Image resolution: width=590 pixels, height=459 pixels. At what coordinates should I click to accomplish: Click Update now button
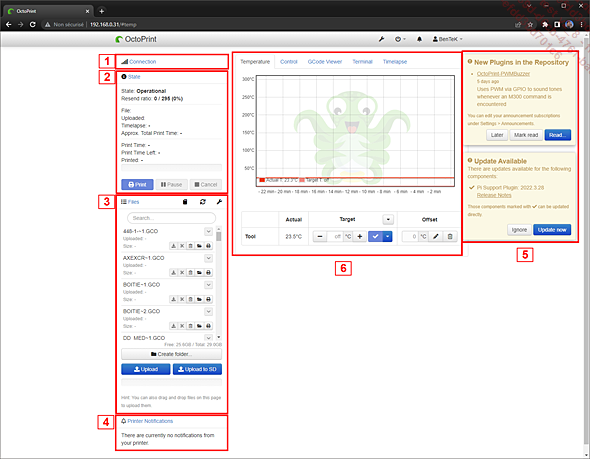tap(552, 230)
